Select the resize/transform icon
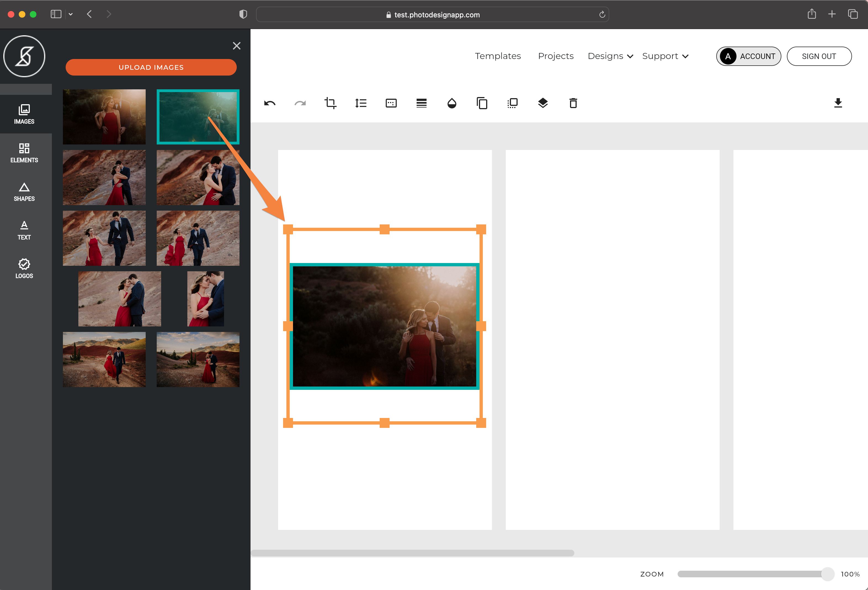This screenshot has width=868, height=590. point(512,103)
